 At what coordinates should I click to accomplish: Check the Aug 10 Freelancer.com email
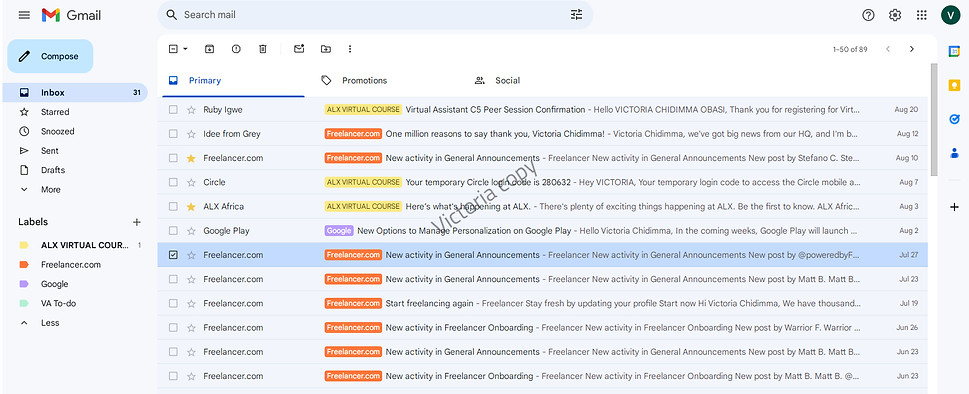tap(173, 158)
